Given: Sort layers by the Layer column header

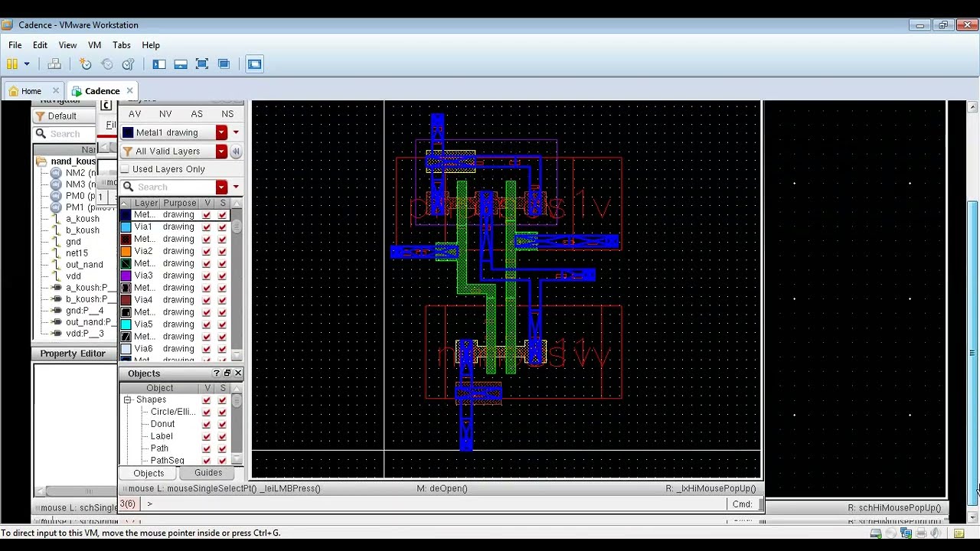Looking at the screenshot, I should pyautogui.click(x=146, y=203).
